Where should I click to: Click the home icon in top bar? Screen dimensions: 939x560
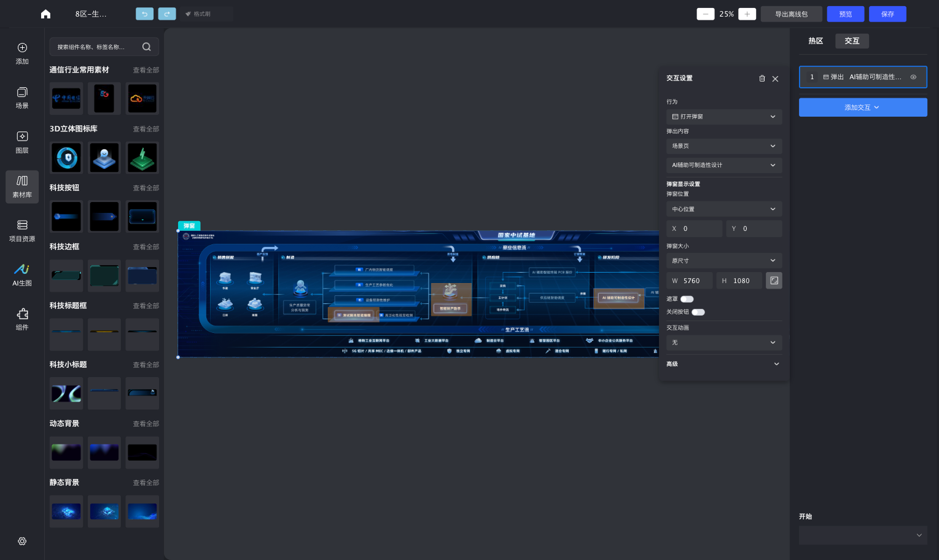pyautogui.click(x=45, y=14)
